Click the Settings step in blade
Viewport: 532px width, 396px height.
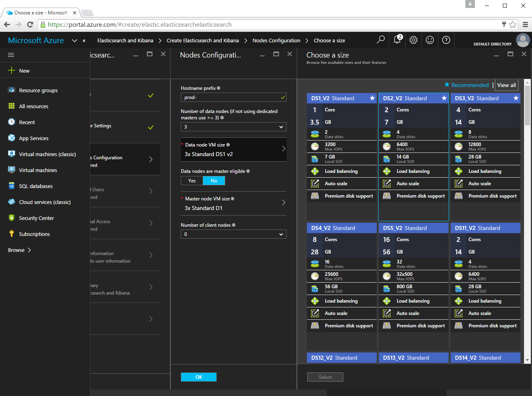(125, 127)
